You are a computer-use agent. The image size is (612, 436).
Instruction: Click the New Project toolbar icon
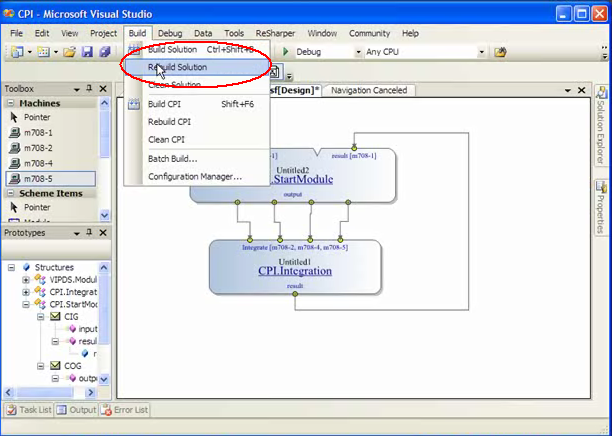[17, 52]
